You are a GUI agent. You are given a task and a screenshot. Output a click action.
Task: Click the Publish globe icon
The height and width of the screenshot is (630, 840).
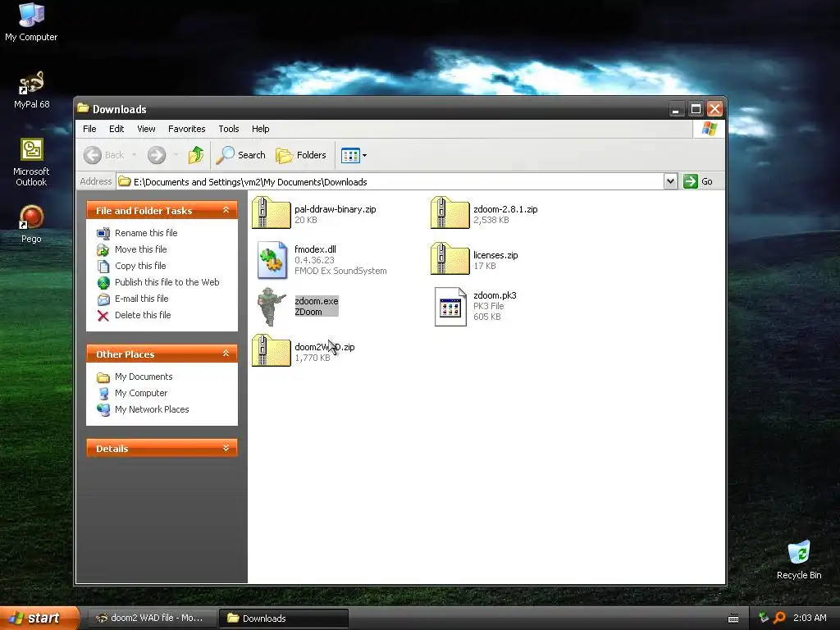point(103,283)
